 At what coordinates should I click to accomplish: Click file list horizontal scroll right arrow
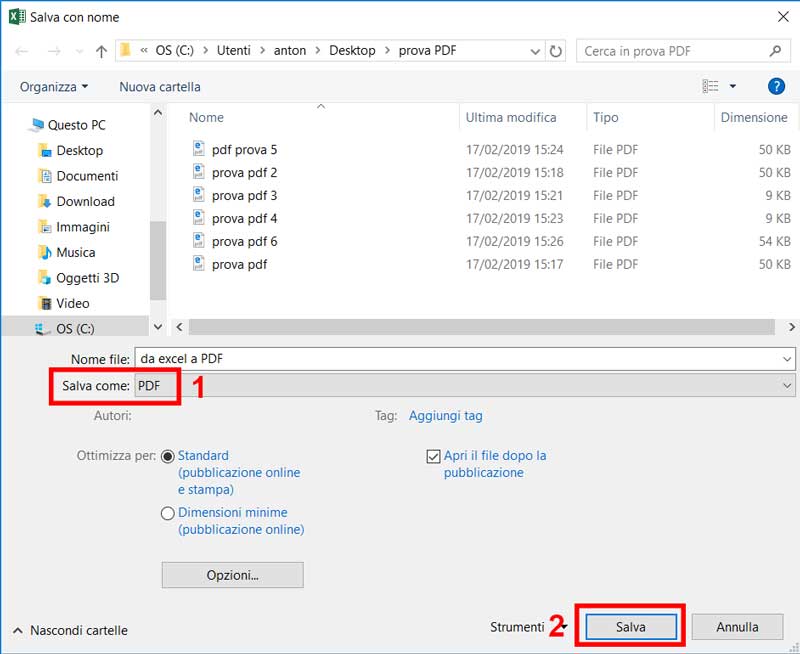click(x=791, y=327)
